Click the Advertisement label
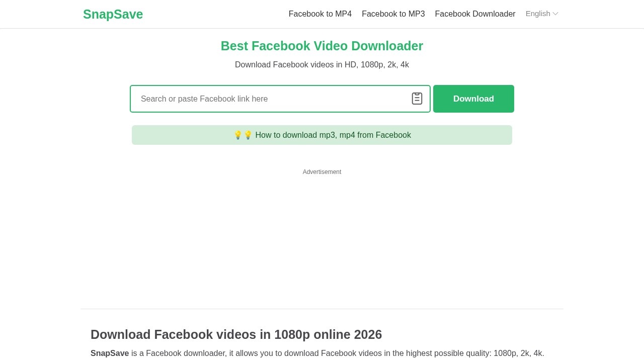Screen dimensions: 644x362 (322, 172)
